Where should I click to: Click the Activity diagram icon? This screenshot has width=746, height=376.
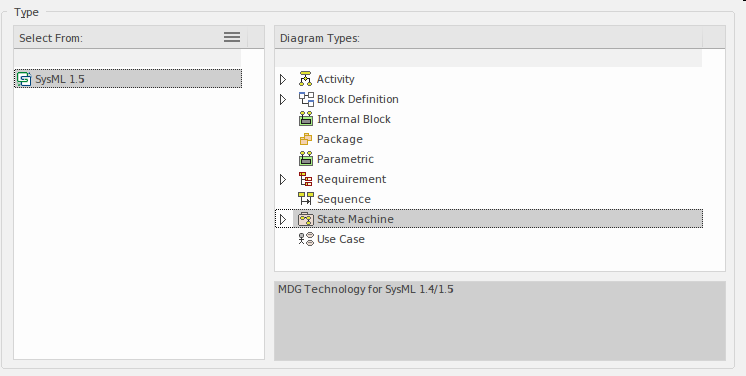pyautogui.click(x=305, y=79)
